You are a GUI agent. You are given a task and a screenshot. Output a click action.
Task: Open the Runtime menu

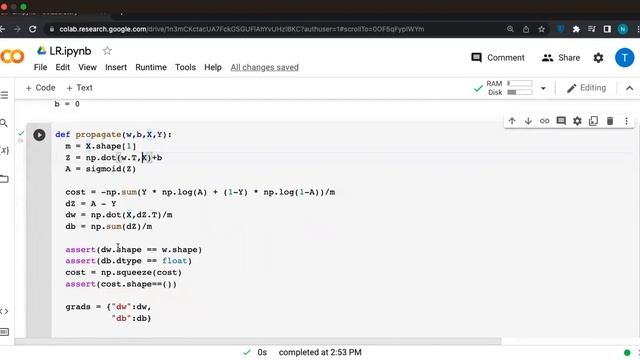pos(151,67)
